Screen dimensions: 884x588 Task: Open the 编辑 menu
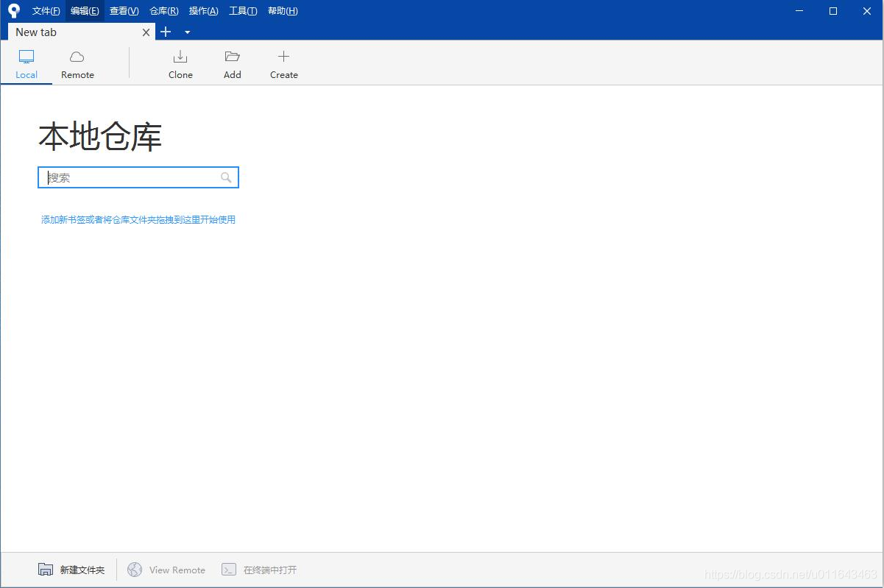[84, 10]
